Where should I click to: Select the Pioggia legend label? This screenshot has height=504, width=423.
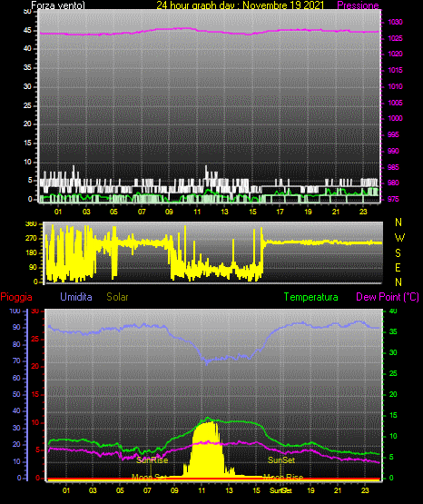(16, 297)
